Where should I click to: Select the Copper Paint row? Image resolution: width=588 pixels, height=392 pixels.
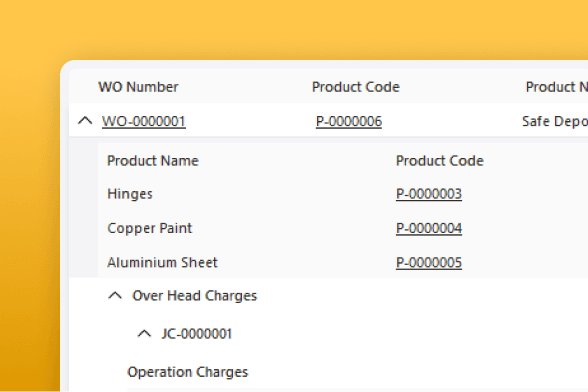pyautogui.click(x=343, y=228)
